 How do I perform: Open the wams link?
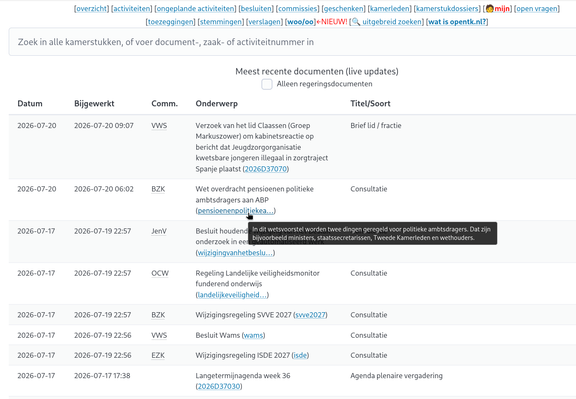(x=253, y=335)
